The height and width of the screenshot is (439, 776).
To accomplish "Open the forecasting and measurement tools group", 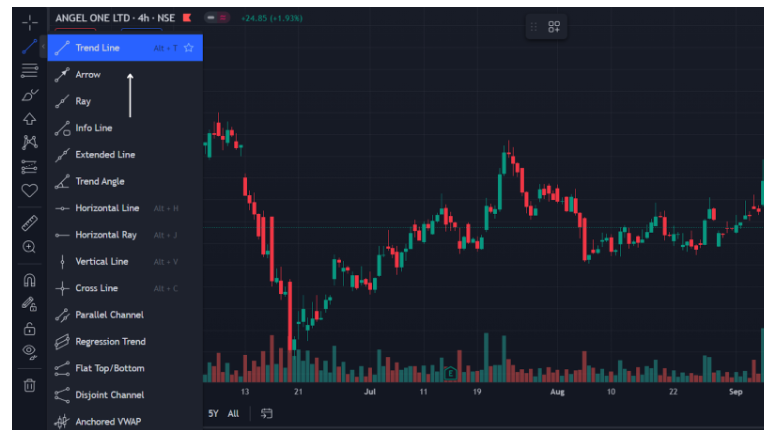I will click(x=29, y=166).
